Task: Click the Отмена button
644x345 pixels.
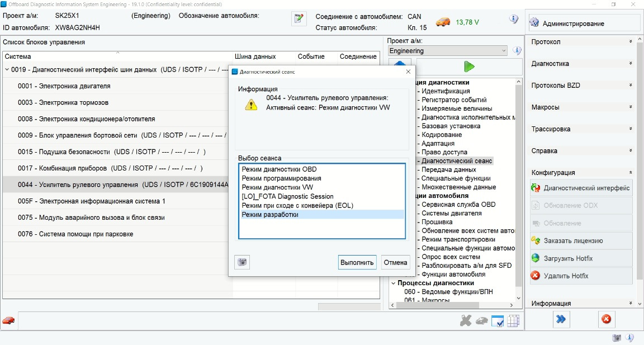Action: coord(395,262)
